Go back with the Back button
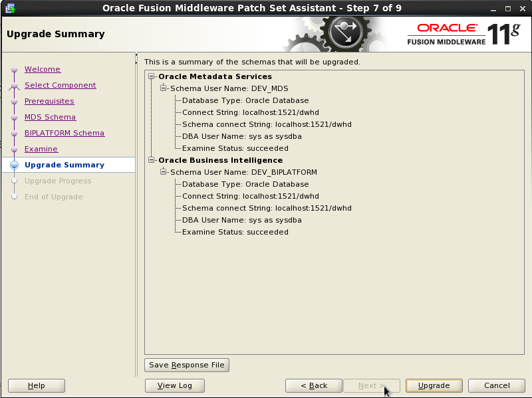Viewport: 532px width, 398px height. pos(314,385)
